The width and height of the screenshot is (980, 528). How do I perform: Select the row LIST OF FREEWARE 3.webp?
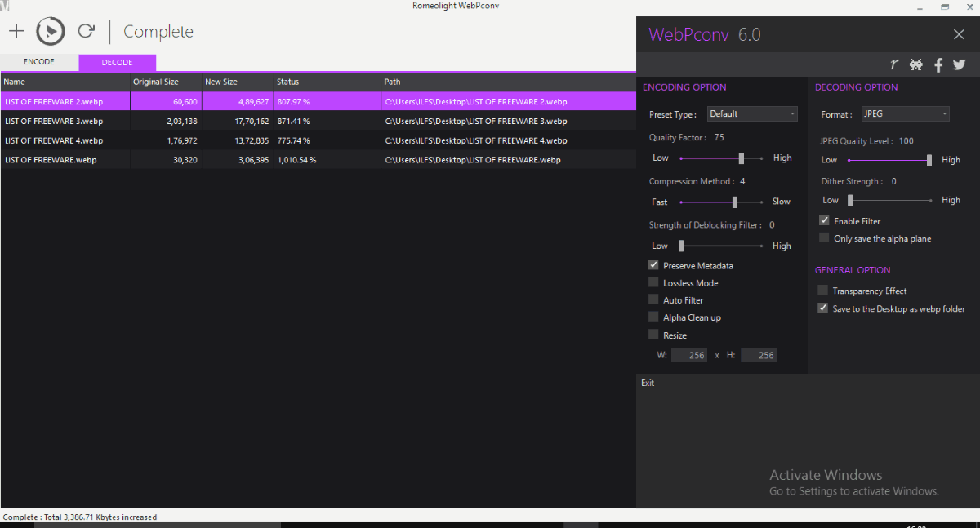pyautogui.click(x=318, y=121)
